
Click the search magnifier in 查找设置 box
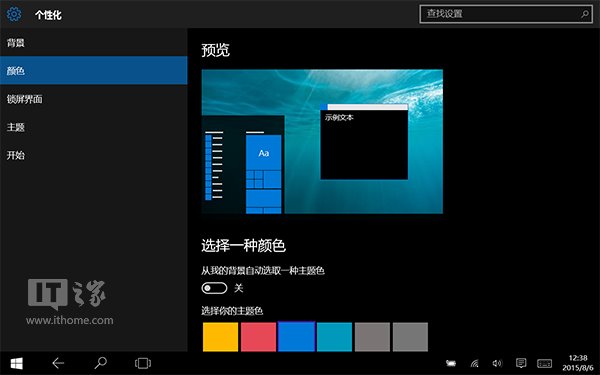point(585,15)
